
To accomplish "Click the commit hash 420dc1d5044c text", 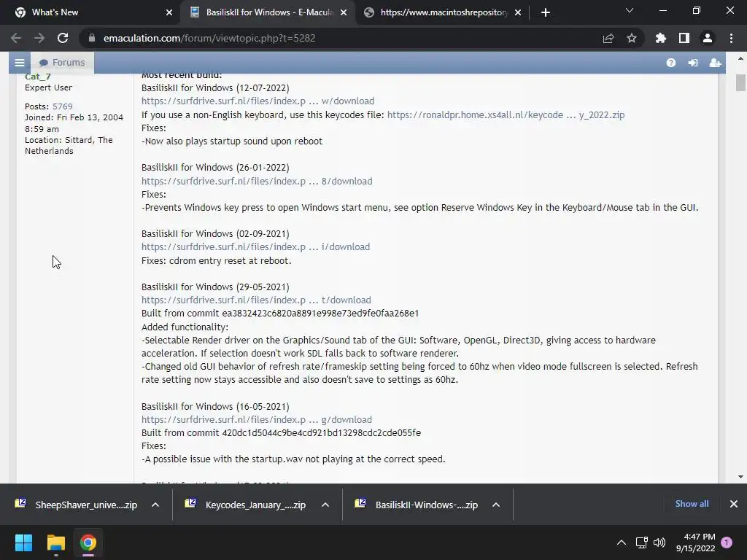I will [322, 433].
